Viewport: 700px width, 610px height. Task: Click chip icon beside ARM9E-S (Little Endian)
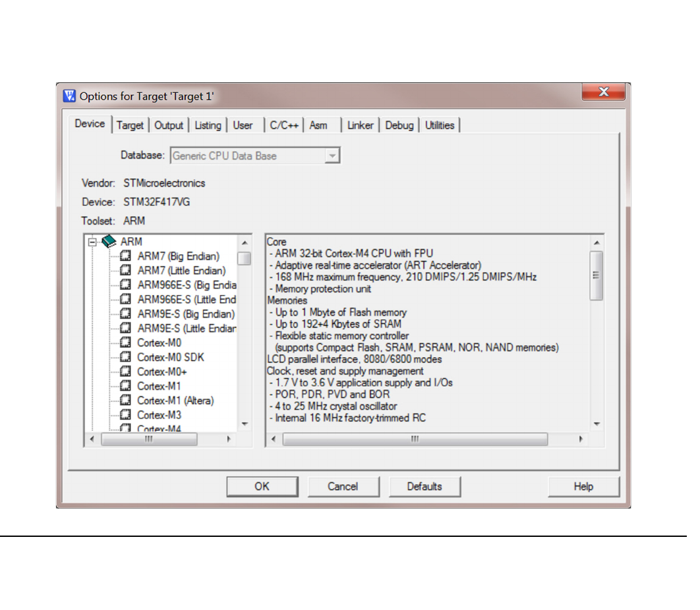tap(125, 327)
